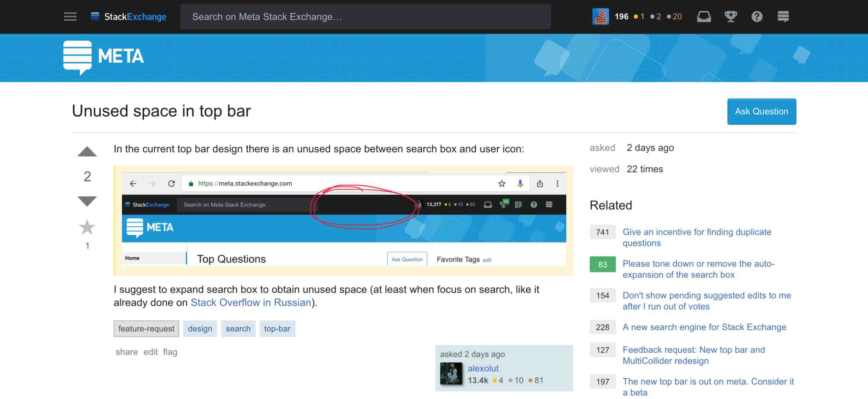This screenshot has height=399, width=868.
Task: Click the 197 score badge
Action: [x=602, y=382]
